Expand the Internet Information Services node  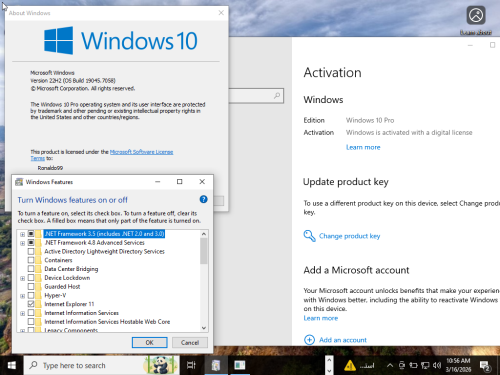tap(22, 313)
